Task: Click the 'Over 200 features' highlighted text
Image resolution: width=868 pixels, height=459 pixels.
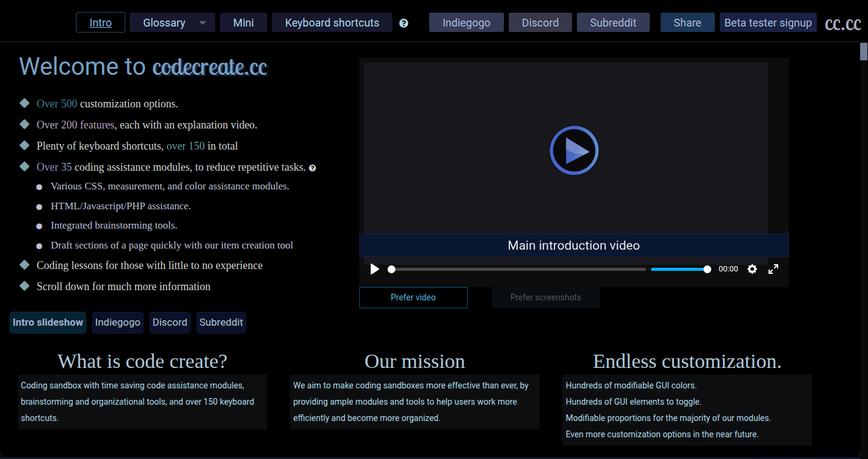Action: pyautogui.click(x=75, y=125)
